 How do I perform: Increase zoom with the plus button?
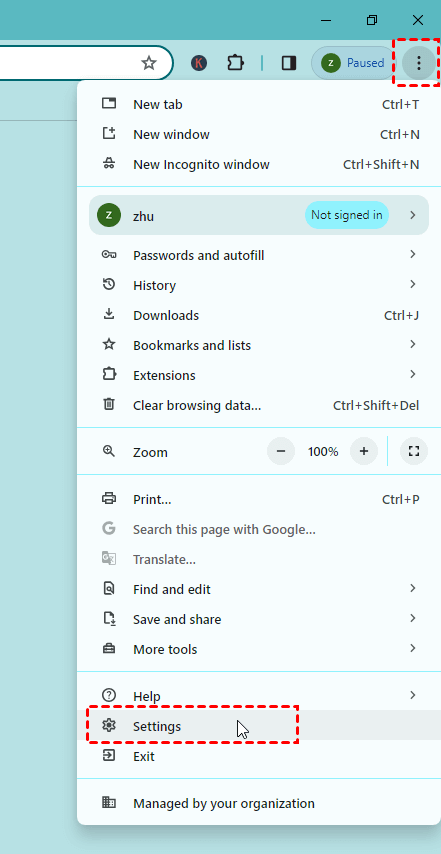pyautogui.click(x=364, y=452)
